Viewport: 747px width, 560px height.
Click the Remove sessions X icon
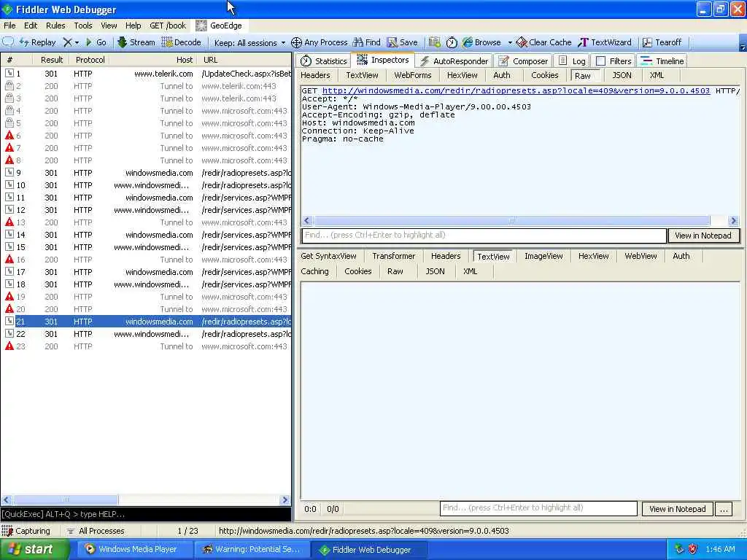(x=68, y=42)
